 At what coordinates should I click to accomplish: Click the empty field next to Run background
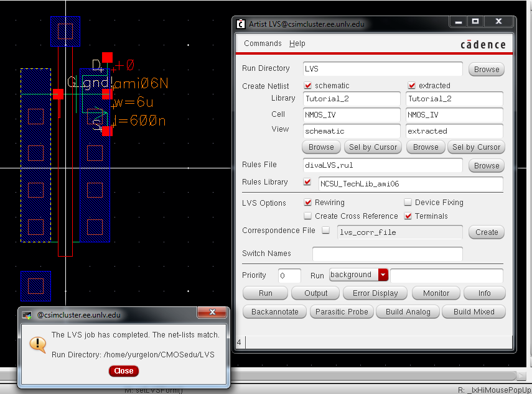[x=447, y=275]
